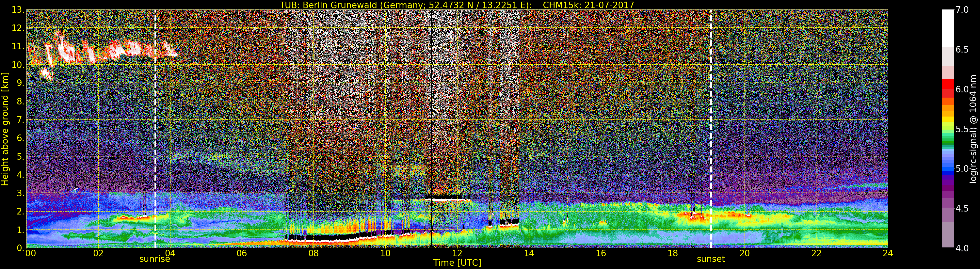
Task: Click the '13.' tick on the height axis
Action: 18,10
